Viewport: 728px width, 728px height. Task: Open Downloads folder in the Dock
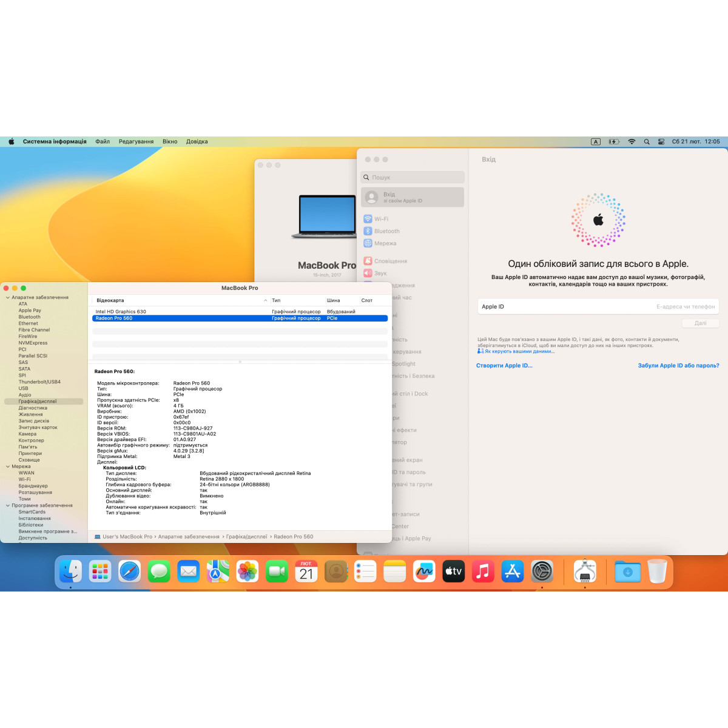pyautogui.click(x=627, y=571)
